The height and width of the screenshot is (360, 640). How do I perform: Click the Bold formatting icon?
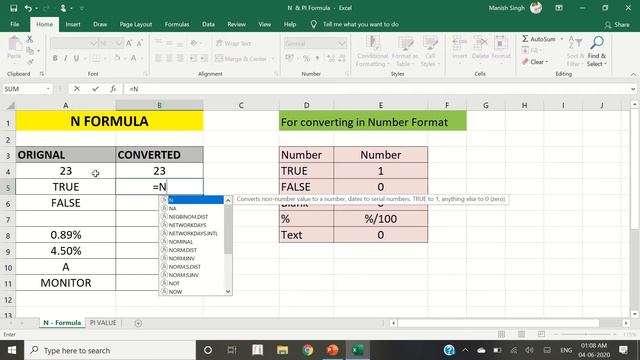[55, 58]
